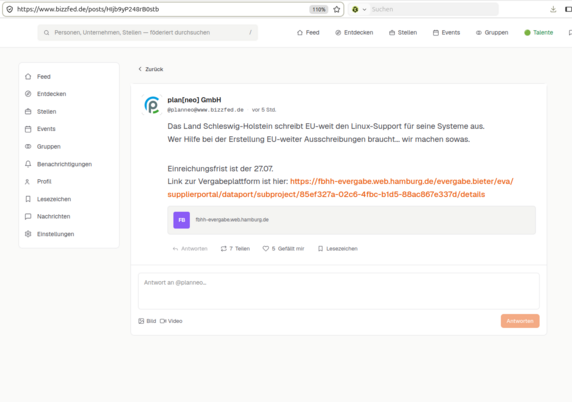
Task: Click the bookmark icon on the post
Action: [320, 248]
